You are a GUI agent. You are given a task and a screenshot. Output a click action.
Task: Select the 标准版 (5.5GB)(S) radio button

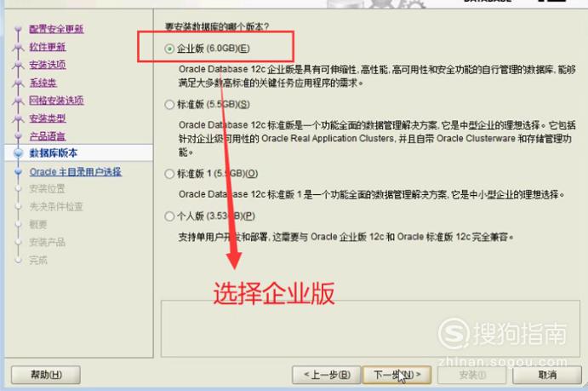tap(169, 104)
